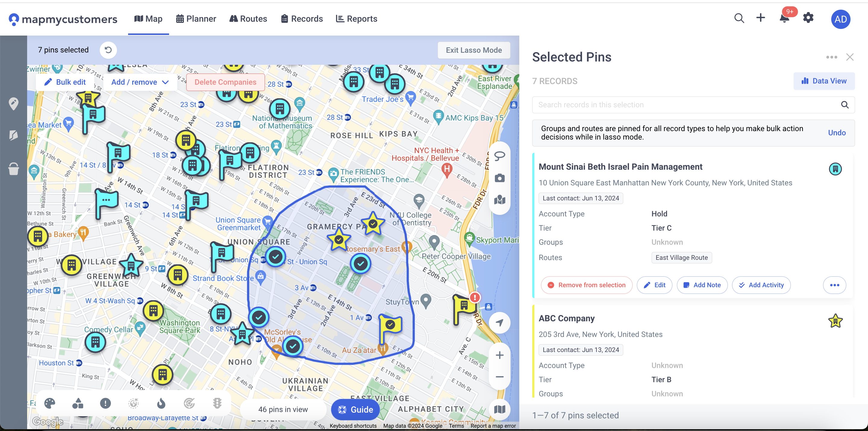Open Mount Sinai card more actions menu

834,285
